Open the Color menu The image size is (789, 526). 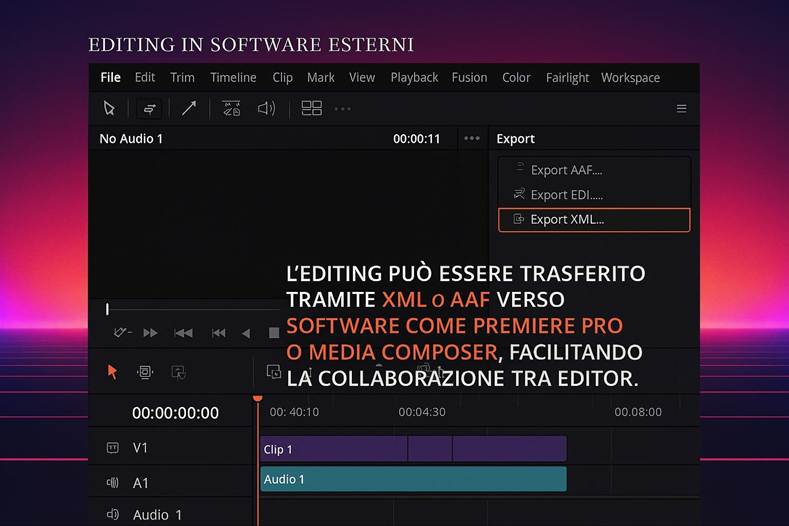516,78
